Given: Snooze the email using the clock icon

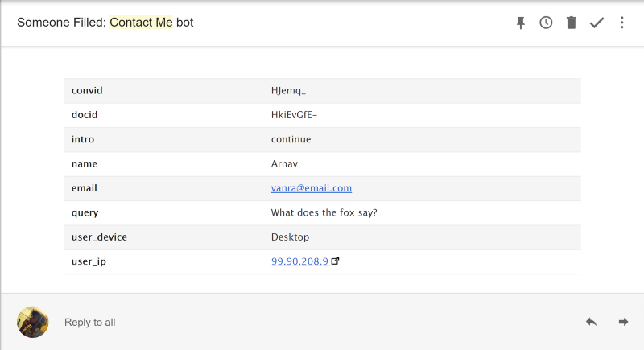Looking at the screenshot, I should [546, 23].
